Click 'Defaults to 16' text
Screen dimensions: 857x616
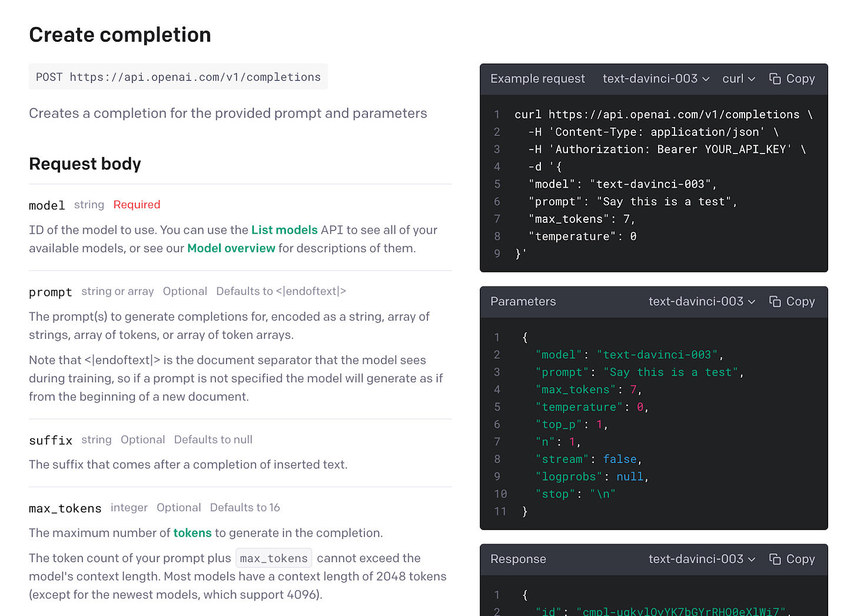click(245, 508)
